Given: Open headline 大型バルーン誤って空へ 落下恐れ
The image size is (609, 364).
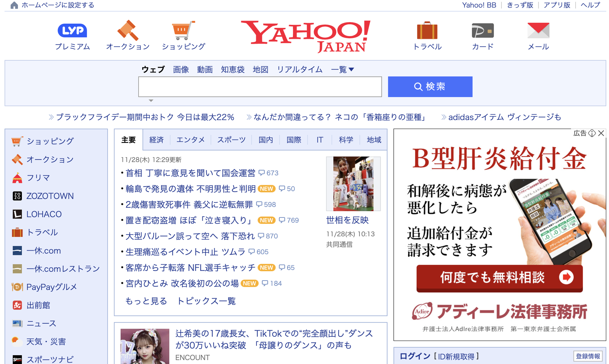Looking at the screenshot, I should coord(190,236).
